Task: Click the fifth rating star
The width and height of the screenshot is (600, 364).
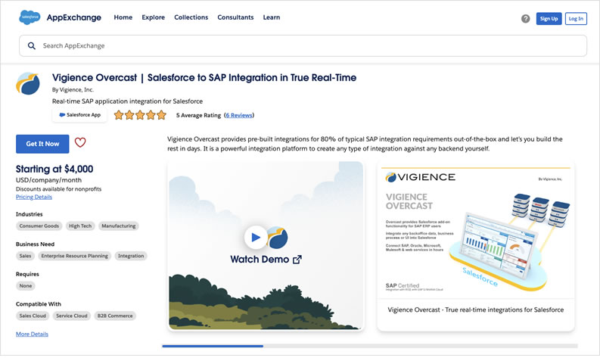Action: [x=161, y=115]
